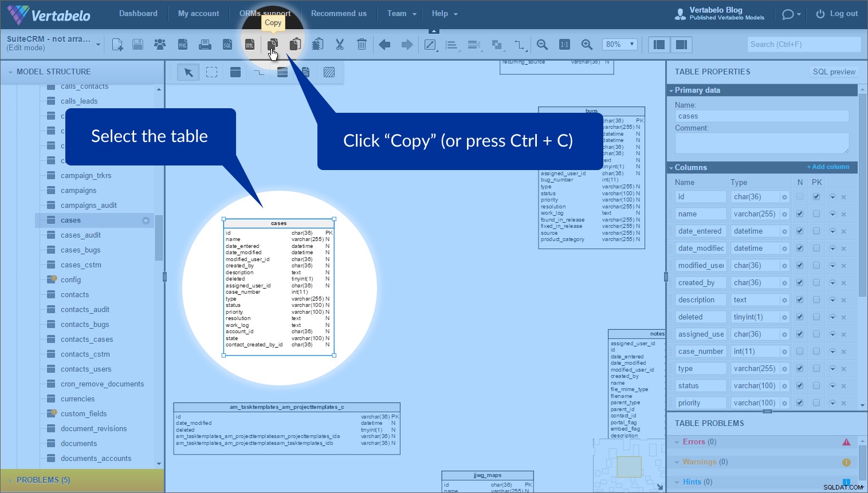Select the Add new reference tool
Image resolution: width=868 pixels, height=493 pixels.
pos(259,72)
